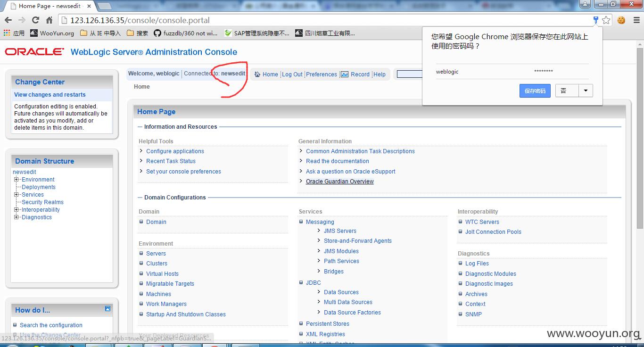Click 保存密码 button
644x347 pixels.
pyautogui.click(x=535, y=91)
